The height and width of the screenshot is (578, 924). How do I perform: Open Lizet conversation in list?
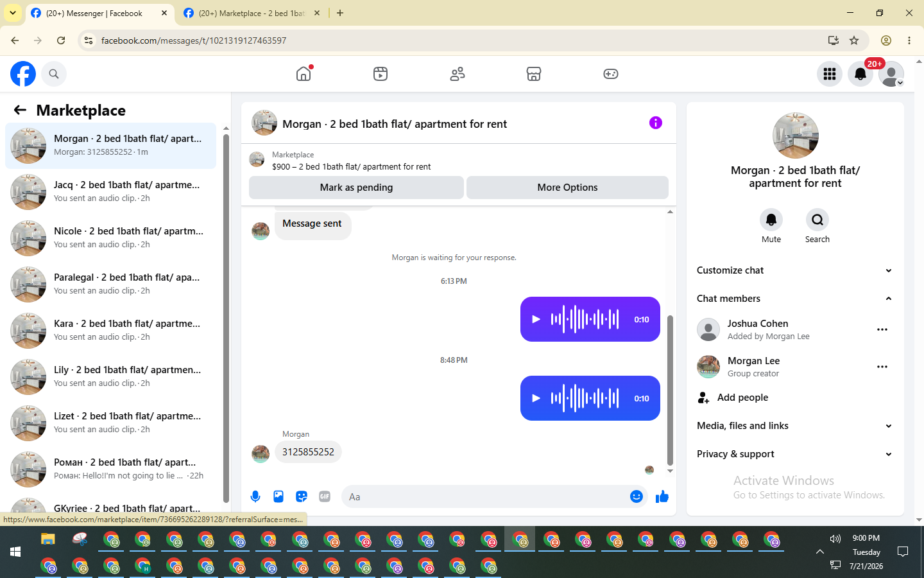click(110, 423)
